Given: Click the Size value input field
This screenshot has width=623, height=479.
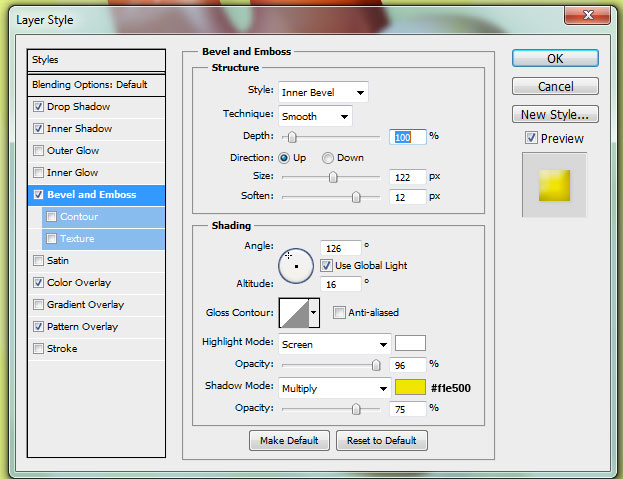Looking at the screenshot, I should (407, 177).
